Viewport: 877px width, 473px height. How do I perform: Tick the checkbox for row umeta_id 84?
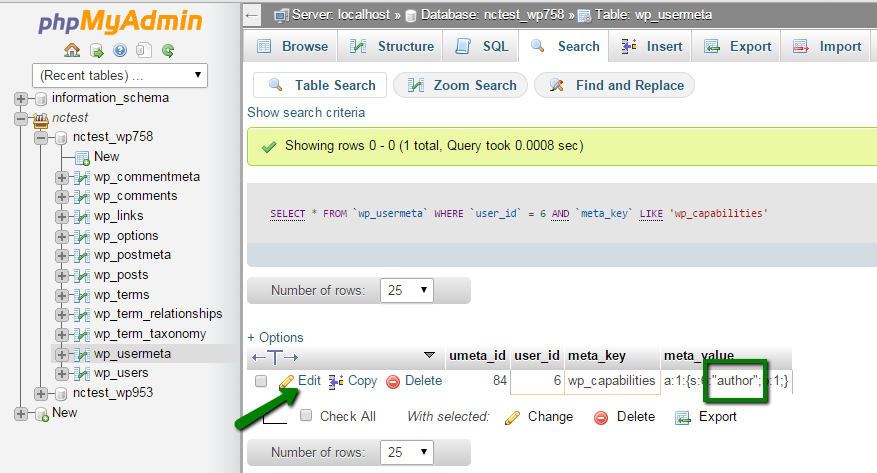click(261, 381)
